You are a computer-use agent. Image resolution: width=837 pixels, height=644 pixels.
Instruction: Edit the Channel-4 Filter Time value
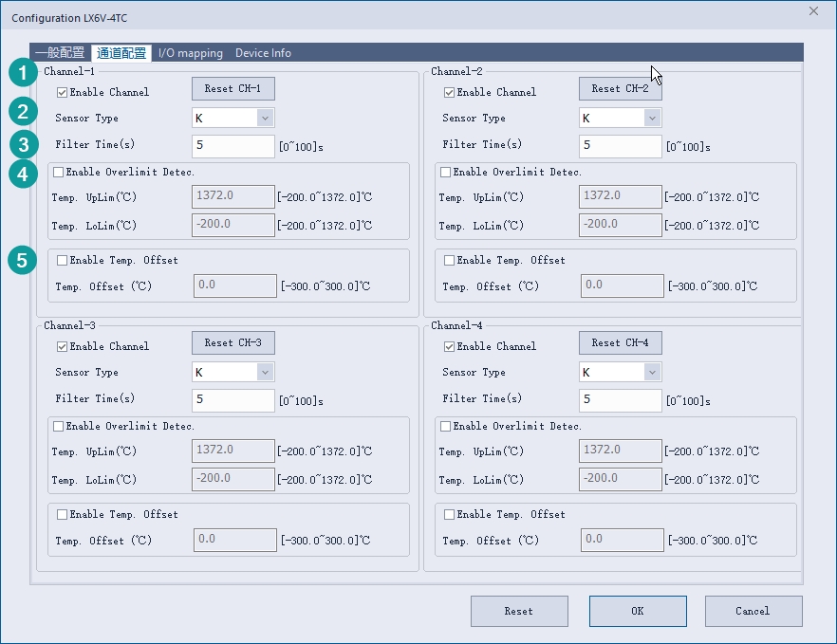(x=621, y=399)
